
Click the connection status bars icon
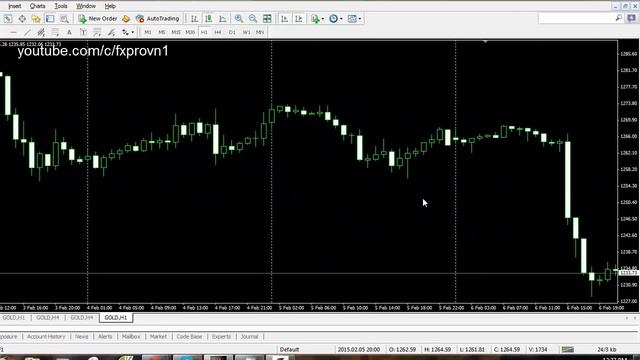[x=568, y=350]
